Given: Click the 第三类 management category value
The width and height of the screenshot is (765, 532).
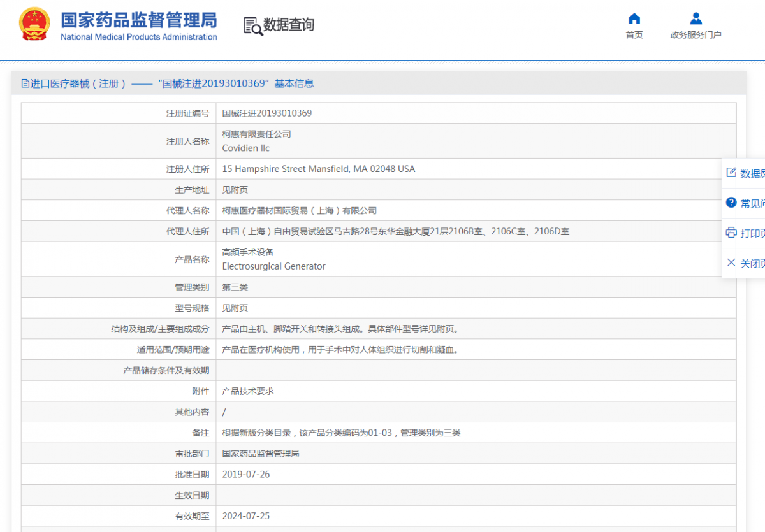Looking at the screenshot, I should click(235, 287).
